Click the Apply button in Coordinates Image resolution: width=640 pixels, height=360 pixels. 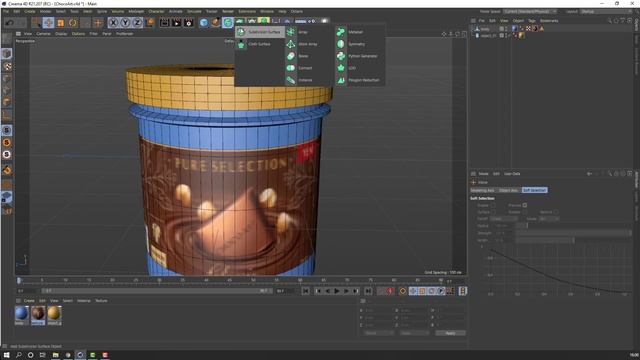coord(450,333)
